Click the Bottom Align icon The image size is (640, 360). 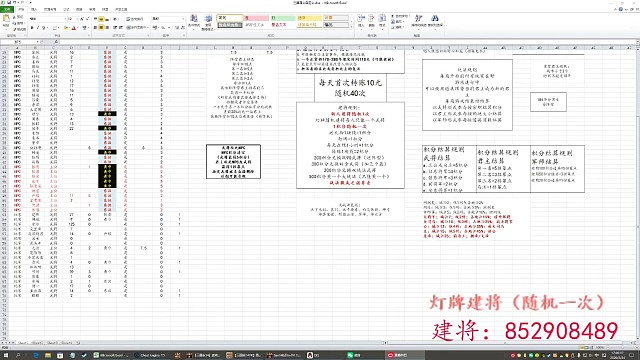click(x=107, y=19)
